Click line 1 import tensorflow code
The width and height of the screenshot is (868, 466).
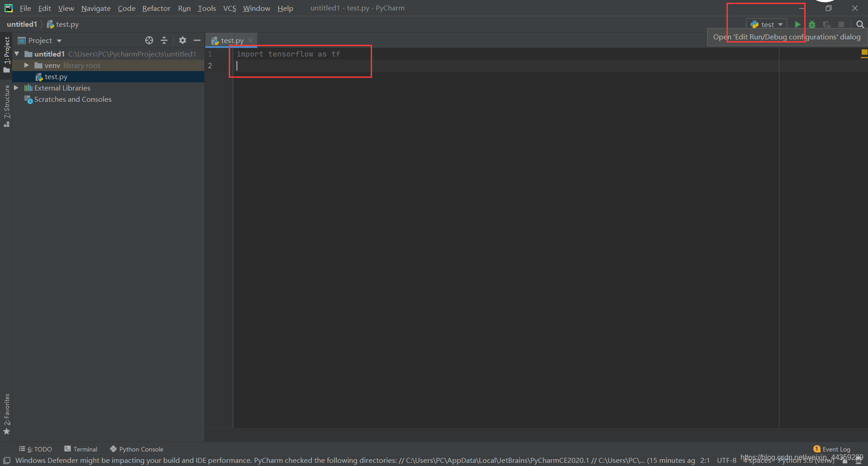pyautogui.click(x=288, y=54)
